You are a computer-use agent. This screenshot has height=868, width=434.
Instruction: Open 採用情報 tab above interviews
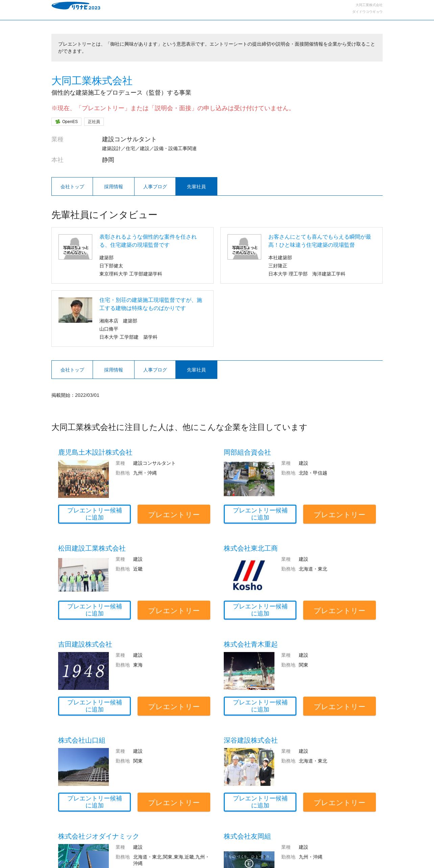pos(114,187)
